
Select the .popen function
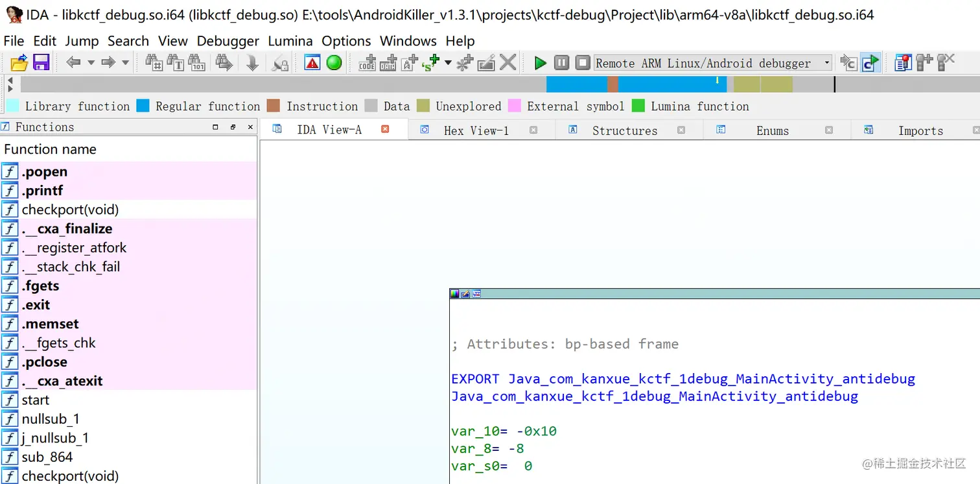[x=129, y=171]
